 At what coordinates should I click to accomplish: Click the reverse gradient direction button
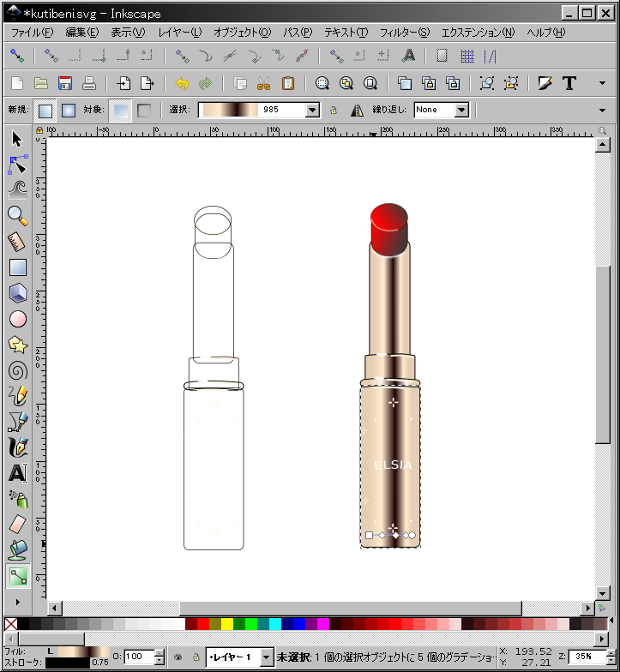(x=357, y=111)
